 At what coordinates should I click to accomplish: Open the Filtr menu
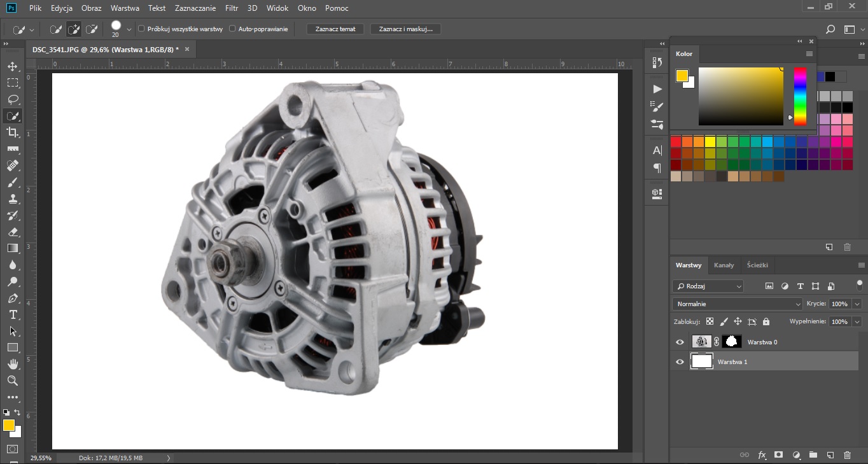(x=232, y=8)
